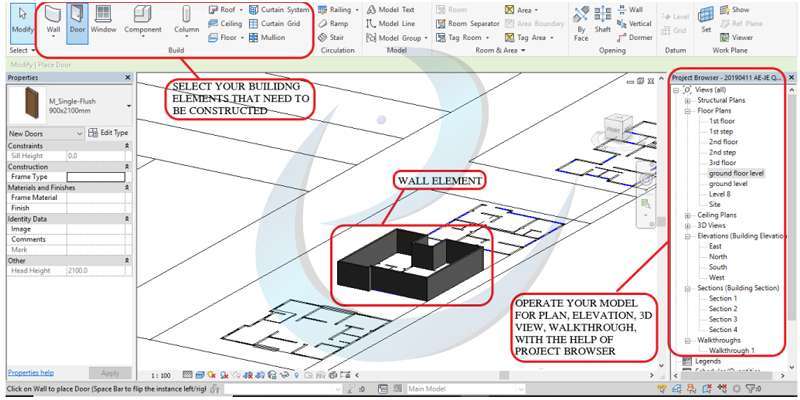Close the Properties palette

click(128, 78)
